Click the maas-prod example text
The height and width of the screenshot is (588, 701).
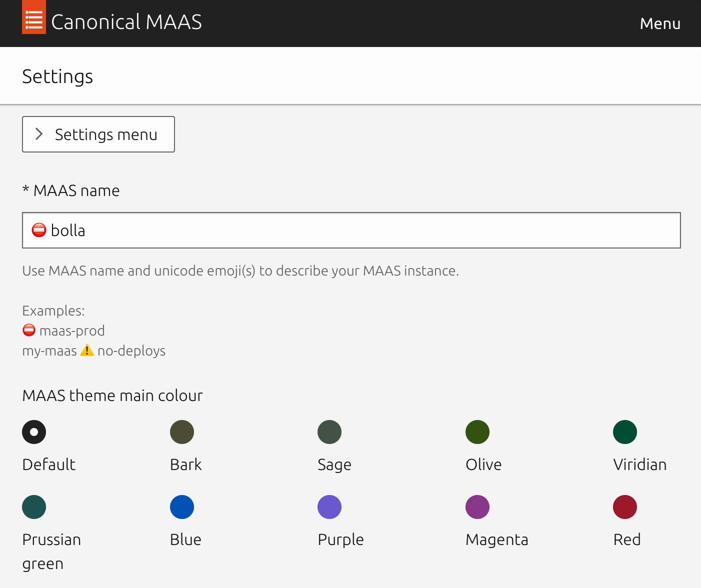pyautogui.click(x=72, y=330)
